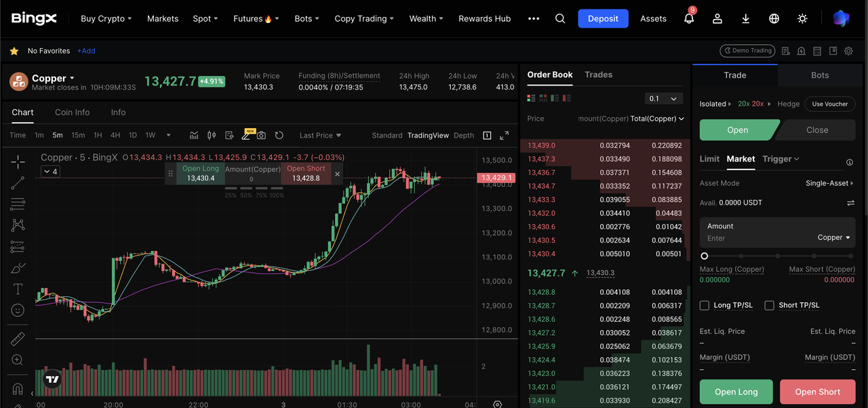Open the chart indicators icon
The image size is (868, 408).
pyautogui.click(x=194, y=136)
